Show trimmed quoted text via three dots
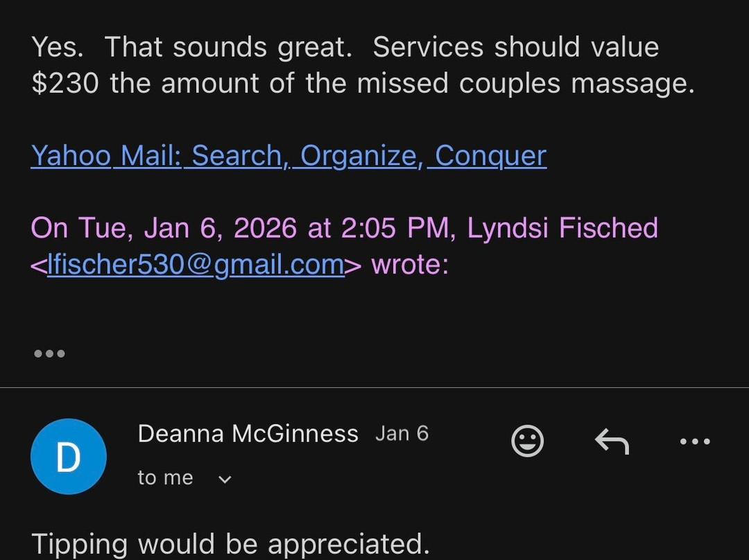 coord(50,353)
